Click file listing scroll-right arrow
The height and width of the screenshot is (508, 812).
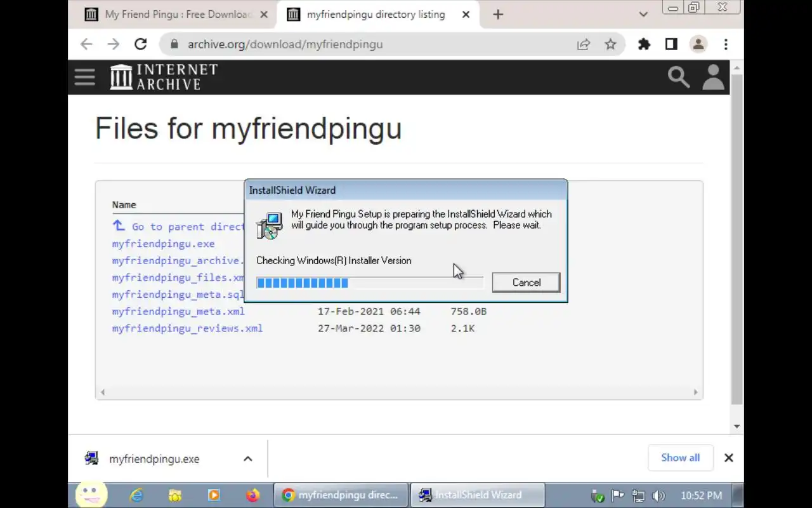[695, 392]
